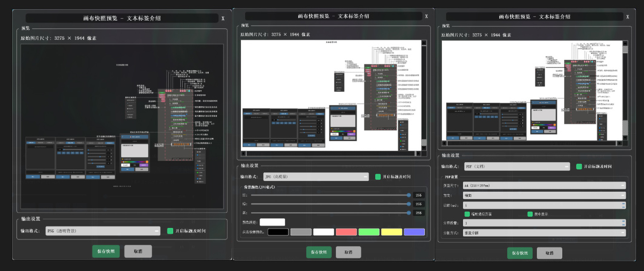This screenshot has width=644, height=271.
Task: Toggle 开启标题及时间 in the PNG dialog
Action: tap(170, 231)
